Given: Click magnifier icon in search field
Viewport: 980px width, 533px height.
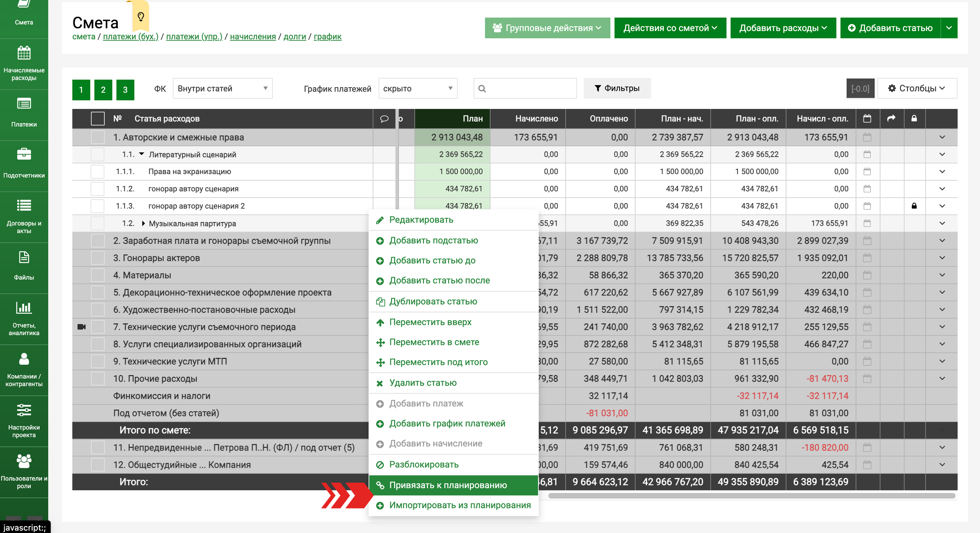Looking at the screenshot, I should [482, 89].
